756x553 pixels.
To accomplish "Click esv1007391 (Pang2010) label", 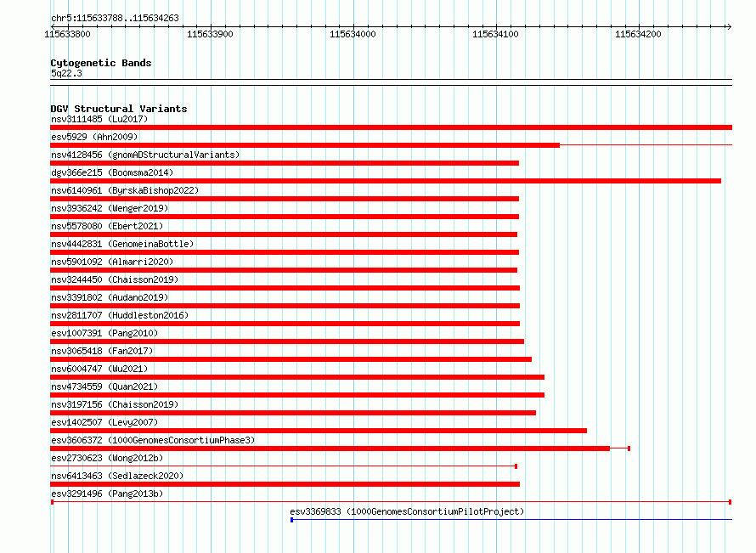I will [x=104, y=333].
